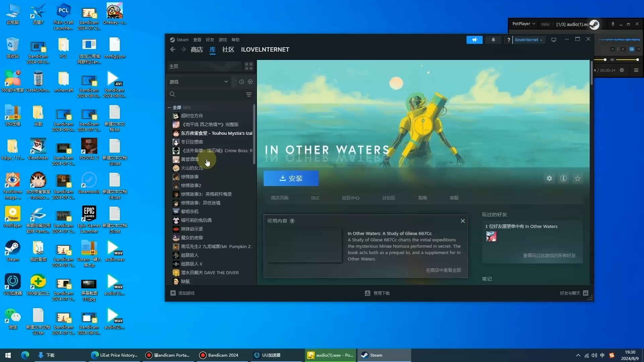Click the In Other Waters info icon
The image size is (644, 362).
[x=563, y=178]
